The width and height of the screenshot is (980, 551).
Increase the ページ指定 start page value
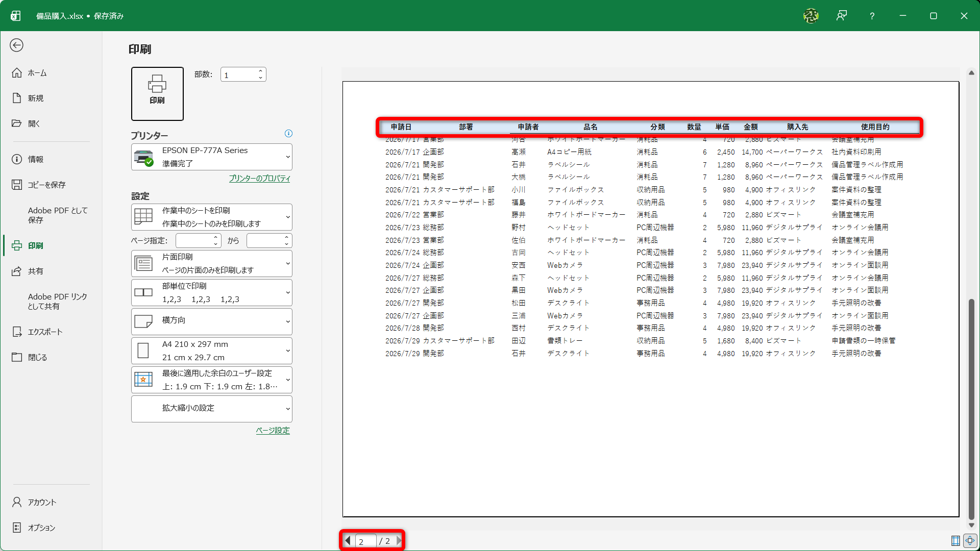[x=216, y=237]
